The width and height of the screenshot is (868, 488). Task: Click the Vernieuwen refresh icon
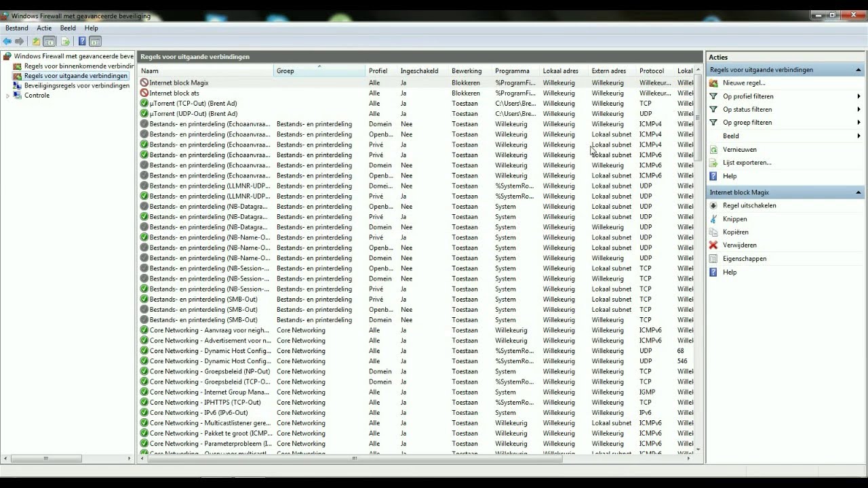(713, 149)
